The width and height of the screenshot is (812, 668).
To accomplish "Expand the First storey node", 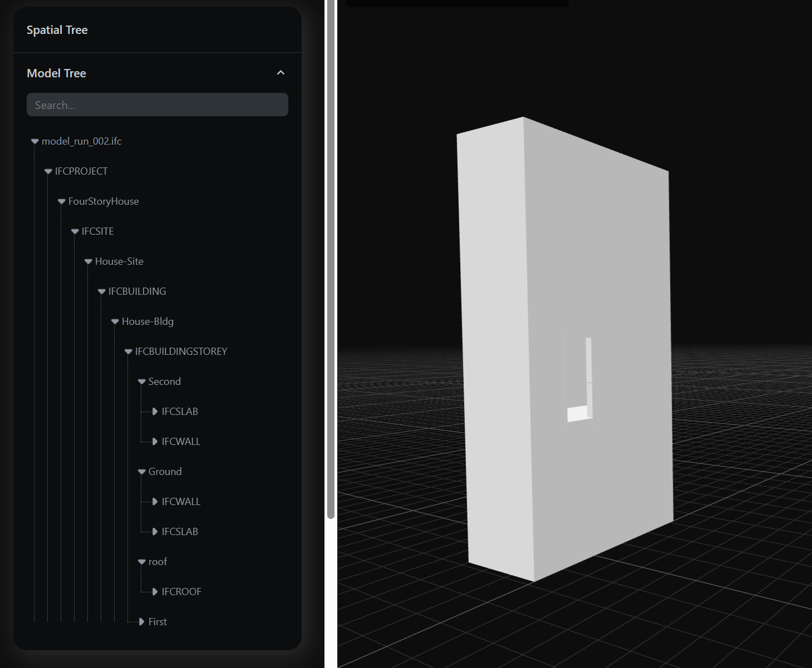I will (141, 622).
